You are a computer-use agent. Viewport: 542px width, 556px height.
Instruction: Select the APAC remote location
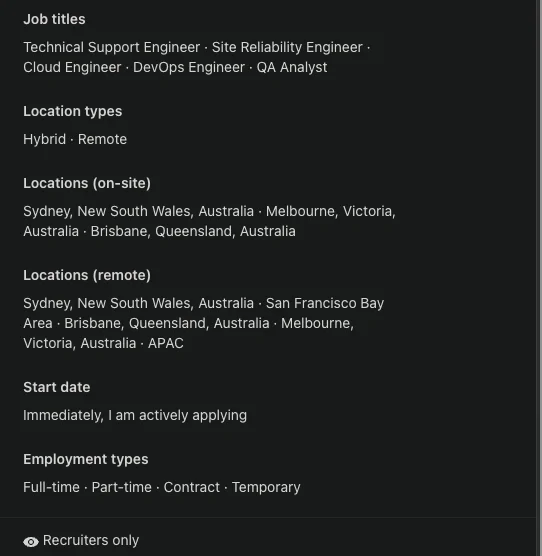(166, 343)
